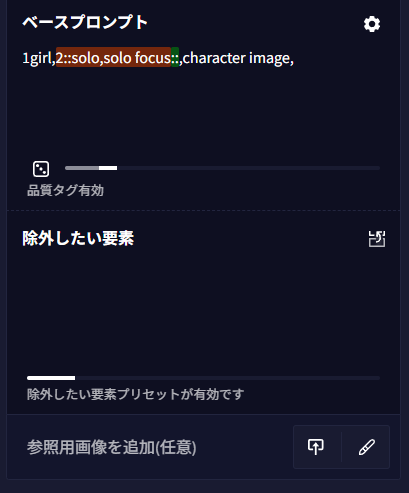Toggle the 品質タグ有効 quality tags label

click(65, 191)
